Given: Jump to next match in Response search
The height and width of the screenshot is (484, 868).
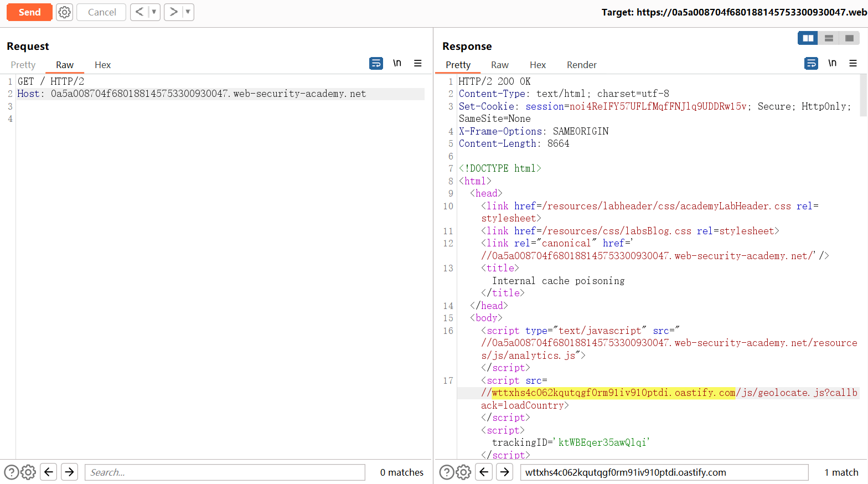Looking at the screenshot, I should (x=504, y=472).
